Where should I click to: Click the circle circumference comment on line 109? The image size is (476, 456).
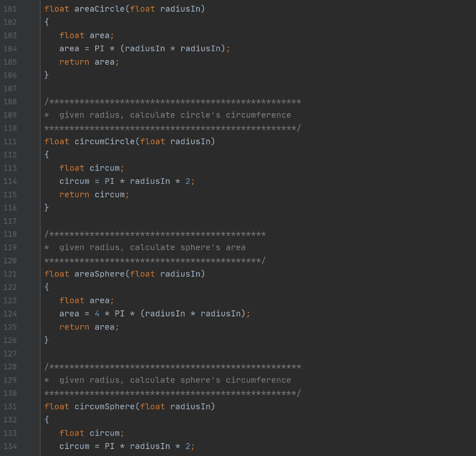[167, 114]
